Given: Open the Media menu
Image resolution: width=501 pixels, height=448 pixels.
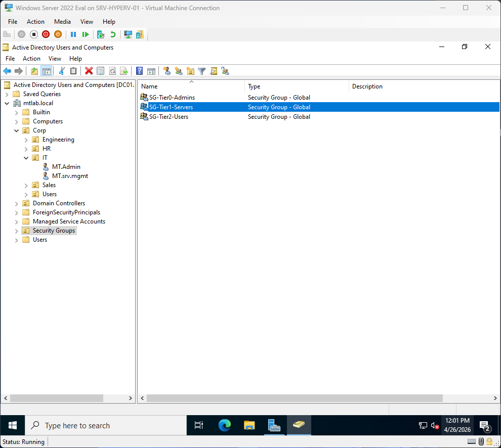Looking at the screenshot, I should pyautogui.click(x=62, y=21).
